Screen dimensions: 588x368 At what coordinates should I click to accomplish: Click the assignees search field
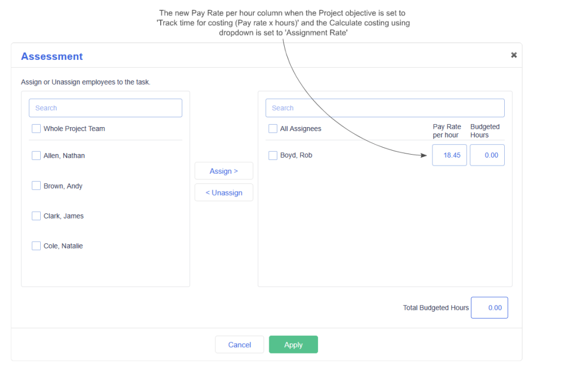[x=384, y=108]
